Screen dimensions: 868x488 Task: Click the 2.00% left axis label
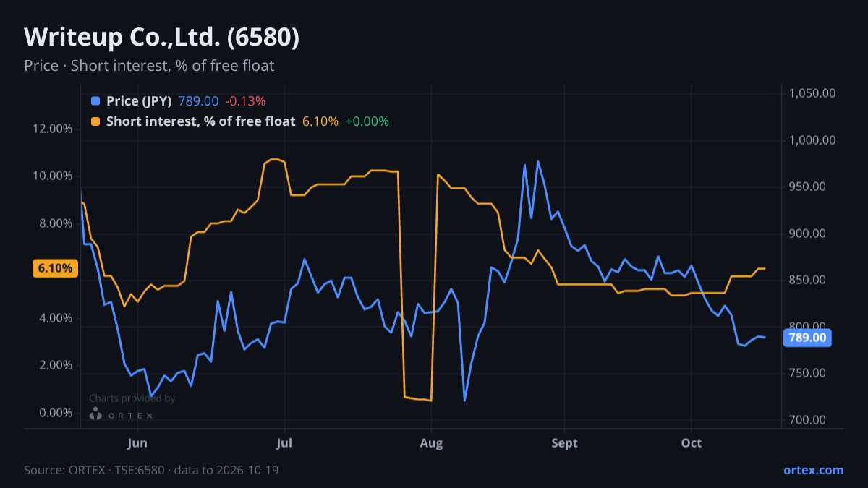point(55,365)
